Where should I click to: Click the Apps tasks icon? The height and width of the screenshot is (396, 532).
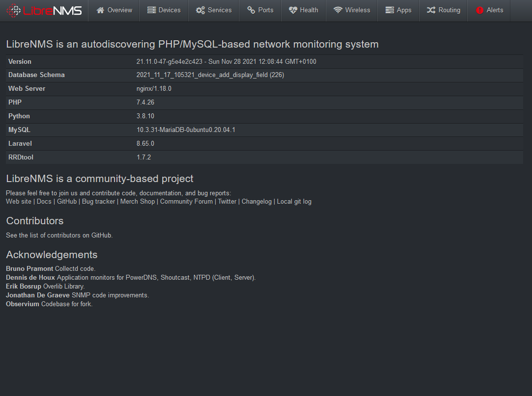point(390,10)
